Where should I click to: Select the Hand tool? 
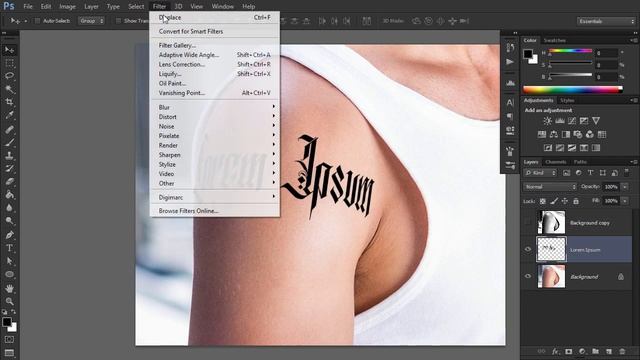[9, 288]
